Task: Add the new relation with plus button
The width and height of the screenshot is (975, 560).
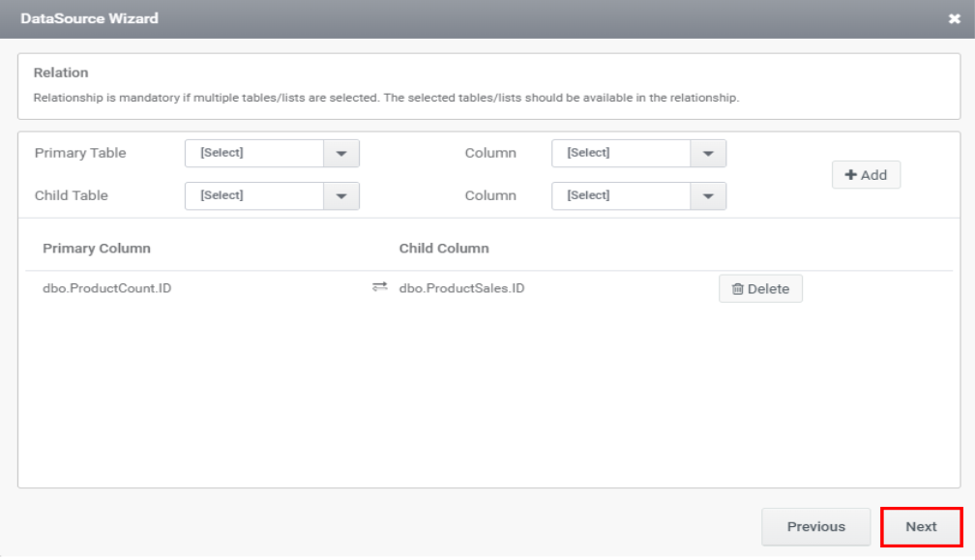Action: [x=866, y=175]
